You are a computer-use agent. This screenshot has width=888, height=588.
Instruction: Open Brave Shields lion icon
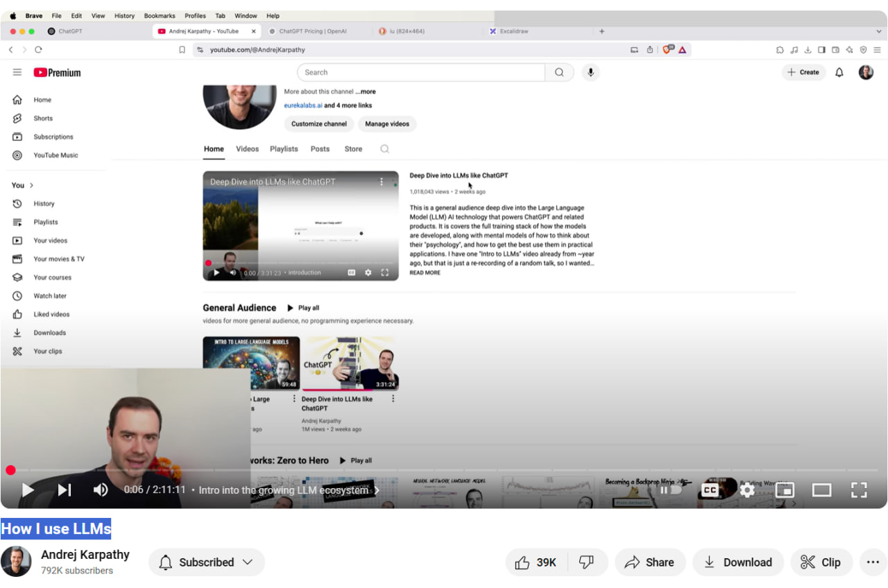coord(667,50)
